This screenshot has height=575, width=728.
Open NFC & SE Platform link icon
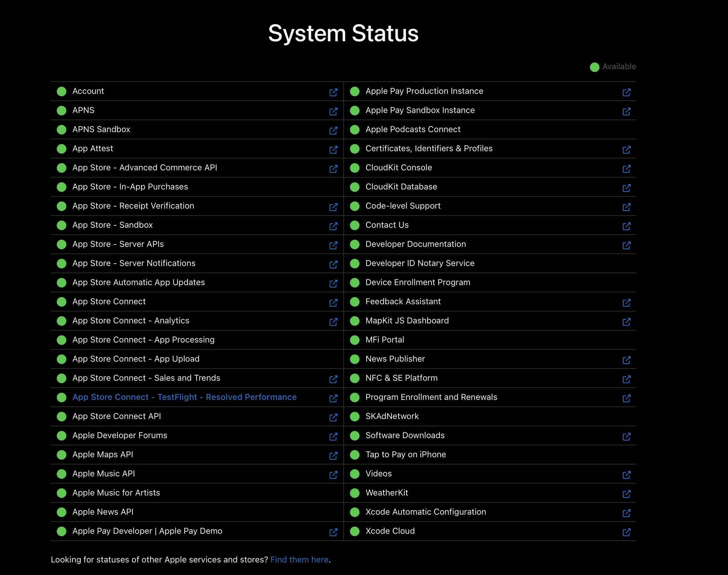coord(626,380)
